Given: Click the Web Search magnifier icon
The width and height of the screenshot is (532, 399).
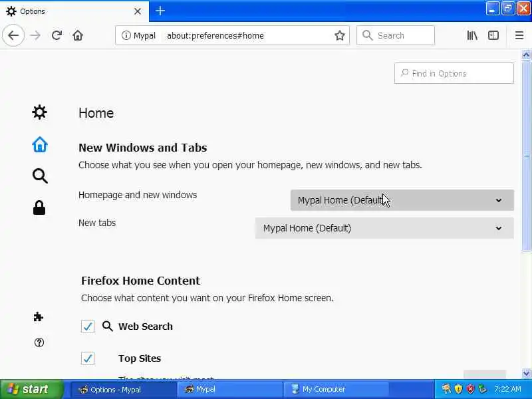Looking at the screenshot, I should (x=107, y=326).
